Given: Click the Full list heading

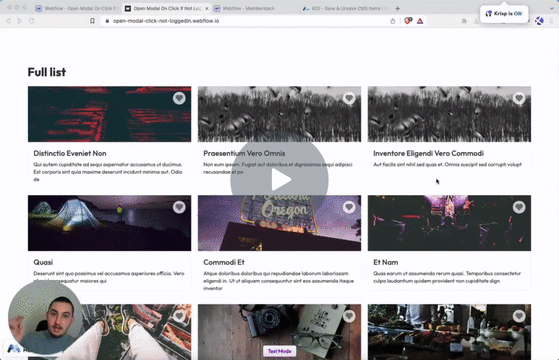Looking at the screenshot, I should (47, 72).
